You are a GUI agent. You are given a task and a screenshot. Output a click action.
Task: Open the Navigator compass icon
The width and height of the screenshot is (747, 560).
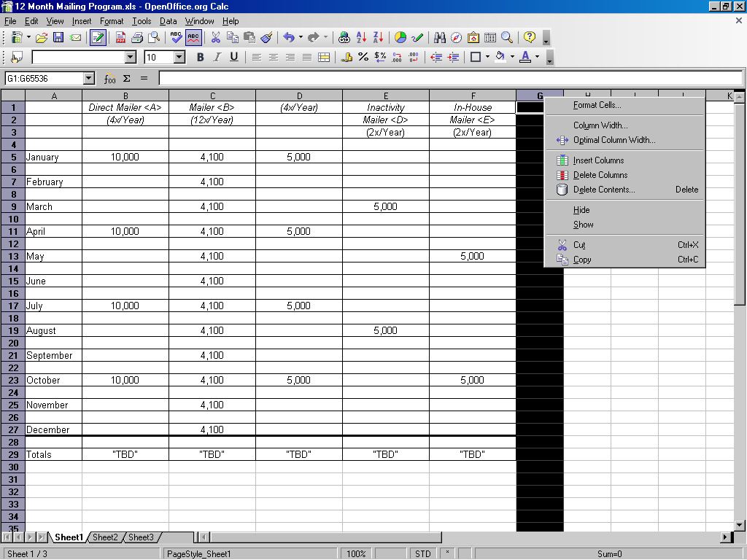[x=457, y=37]
